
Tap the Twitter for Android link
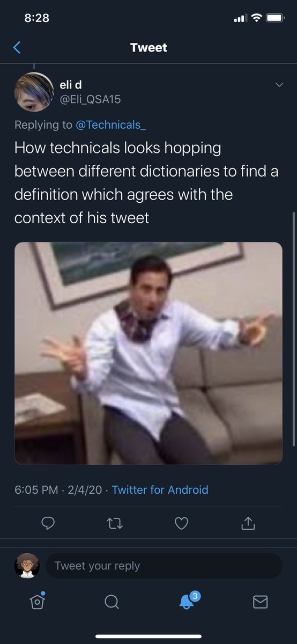pyautogui.click(x=160, y=489)
